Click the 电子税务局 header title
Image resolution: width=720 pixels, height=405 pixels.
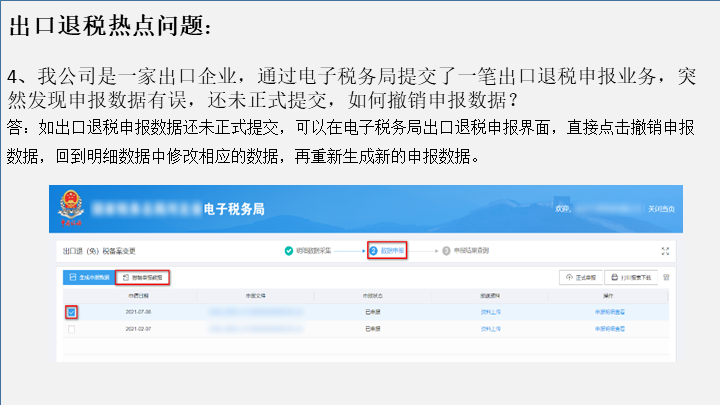point(234,209)
